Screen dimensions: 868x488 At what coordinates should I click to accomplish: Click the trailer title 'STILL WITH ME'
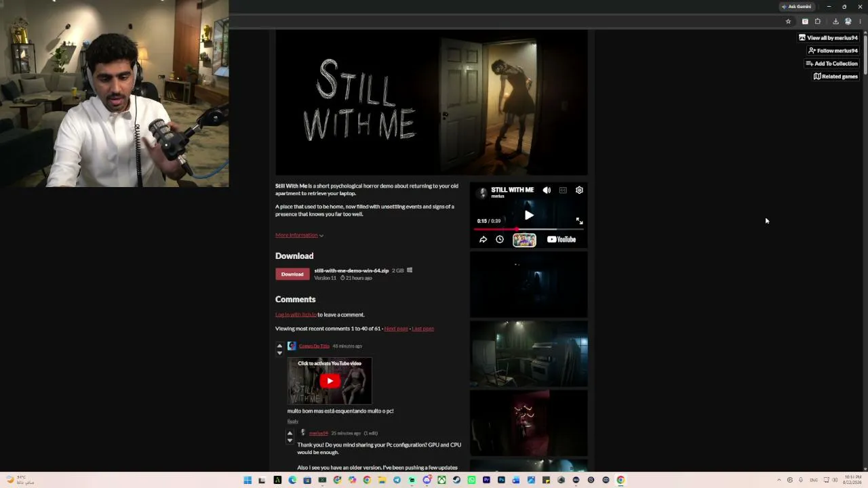(512, 190)
